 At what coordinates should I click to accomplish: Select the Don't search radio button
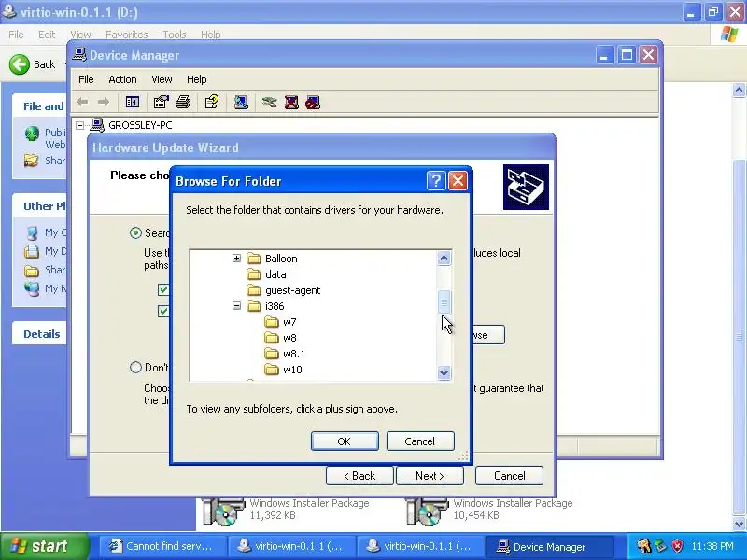point(135,367)
